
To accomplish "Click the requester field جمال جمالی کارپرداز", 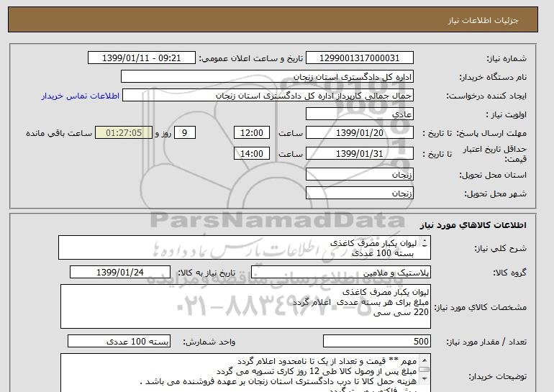I will pos(268,96).
